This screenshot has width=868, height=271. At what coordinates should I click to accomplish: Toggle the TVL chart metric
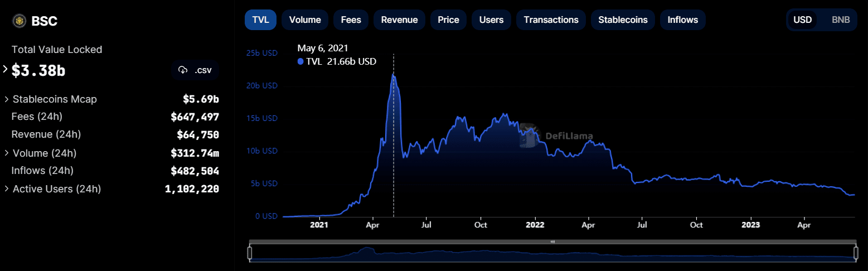tap(260, 20)
